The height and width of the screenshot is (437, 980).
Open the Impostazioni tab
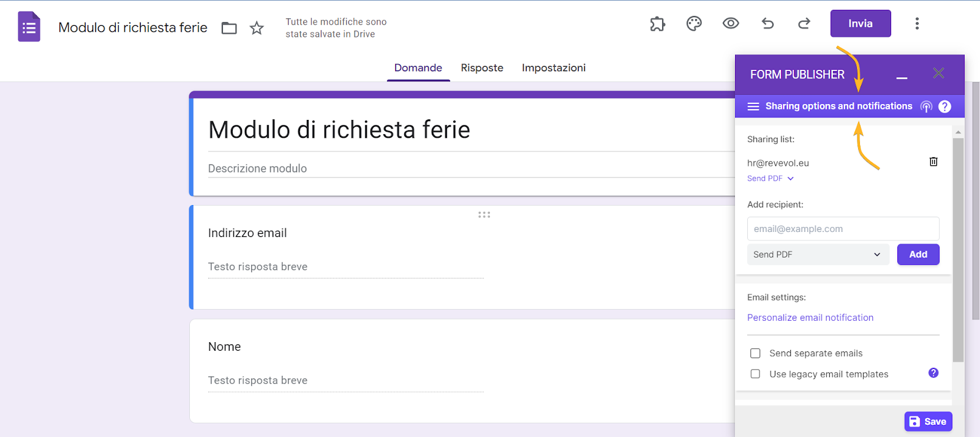554,68
